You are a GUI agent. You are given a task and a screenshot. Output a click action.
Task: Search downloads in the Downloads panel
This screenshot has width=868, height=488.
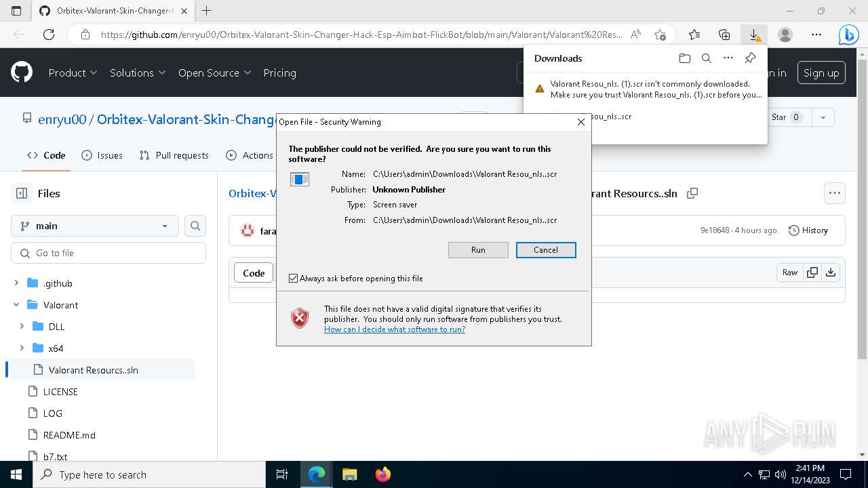pos(707,58)
